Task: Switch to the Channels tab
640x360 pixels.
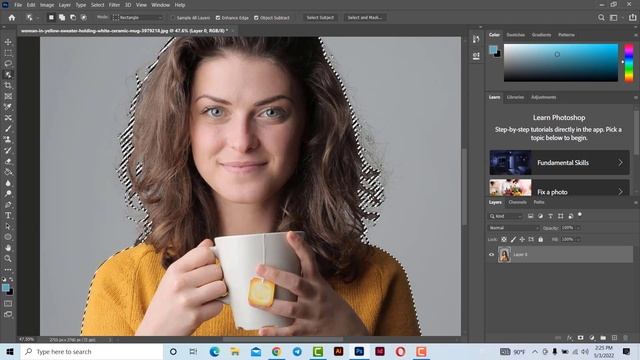Action: pyautogui.click(x=518, y=202)
